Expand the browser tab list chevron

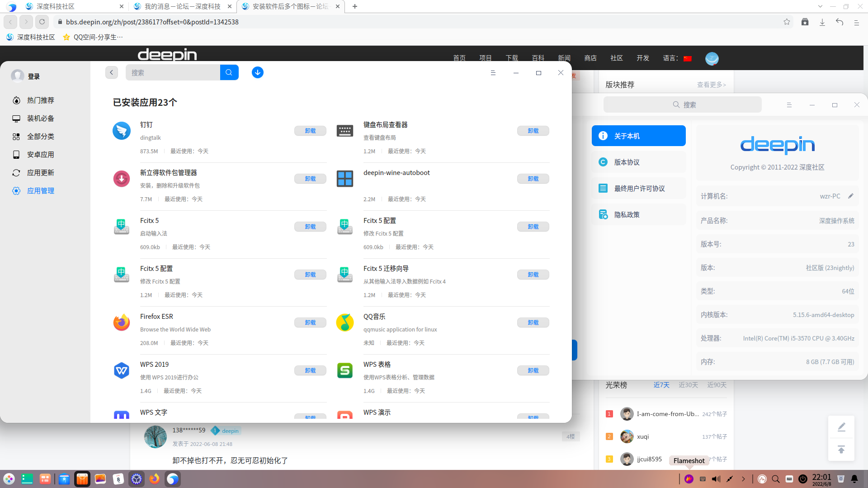pyautogui.click(x=820, y=6)
